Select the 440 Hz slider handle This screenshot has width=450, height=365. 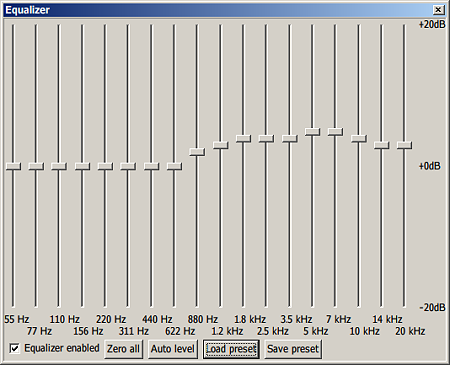pos(151,166)
